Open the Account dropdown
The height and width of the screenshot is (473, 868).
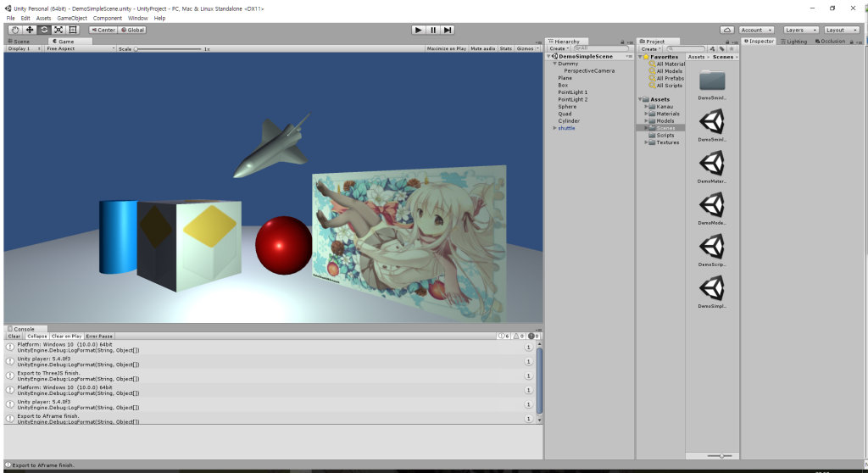755,30
